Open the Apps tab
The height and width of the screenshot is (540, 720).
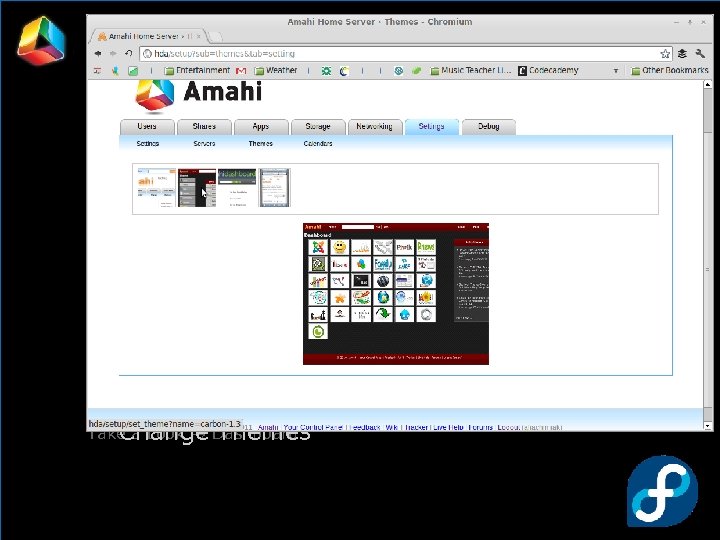261,126
